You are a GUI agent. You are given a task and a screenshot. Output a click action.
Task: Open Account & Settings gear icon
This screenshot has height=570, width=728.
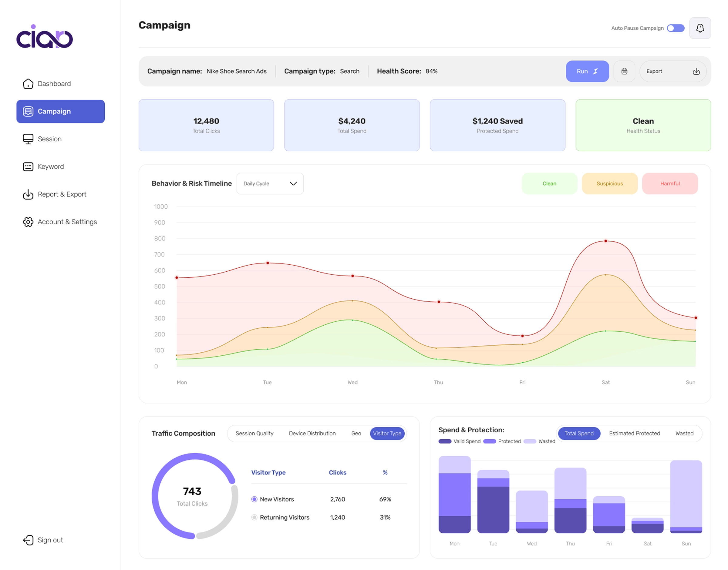click(28, 222)
